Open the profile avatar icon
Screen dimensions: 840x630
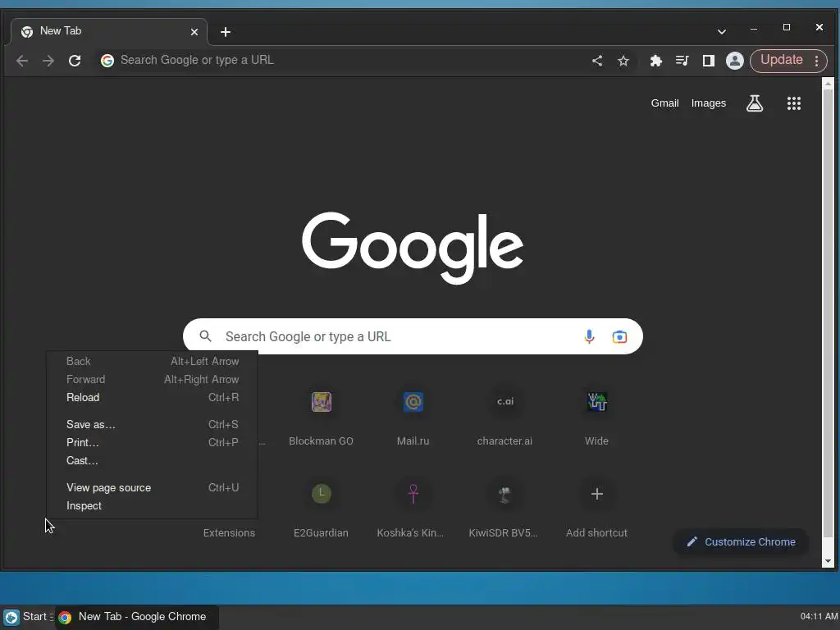click(x=734, y=61)
